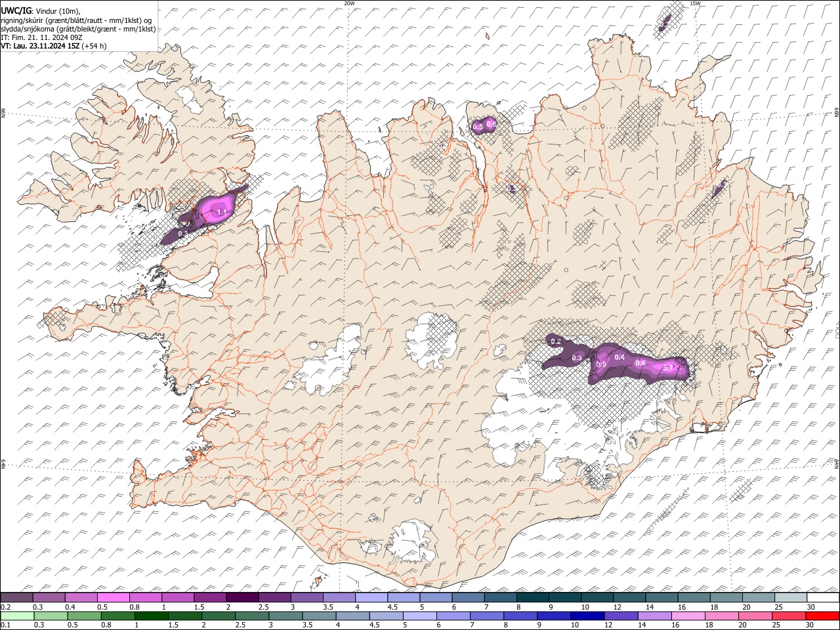The width and height of the screenshot is (840, 630).
Task: Click the small purple patch near the 15W label
Action: tap(665, 23)
